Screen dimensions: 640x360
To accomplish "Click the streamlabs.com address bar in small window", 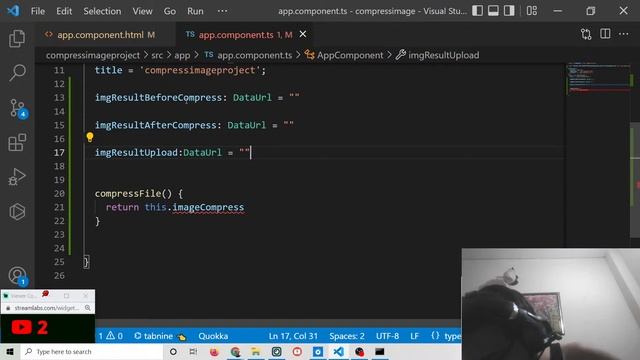I will point(46,308).
